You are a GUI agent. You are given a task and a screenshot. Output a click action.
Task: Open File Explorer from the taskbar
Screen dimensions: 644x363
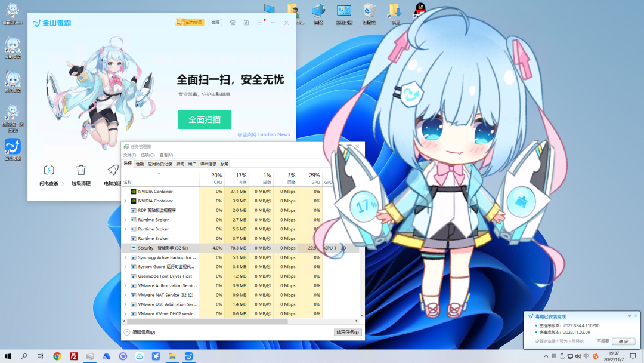[x=172, y=356]
